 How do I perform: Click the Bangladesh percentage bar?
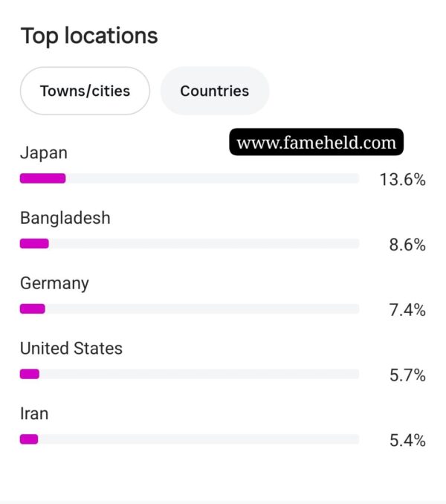[x=190, y=243]
